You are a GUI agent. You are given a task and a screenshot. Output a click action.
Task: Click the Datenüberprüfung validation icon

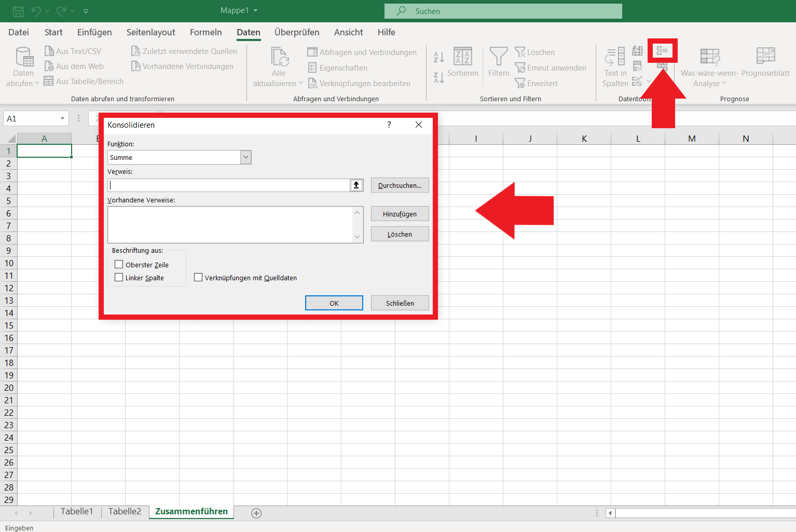click(x=637, y=81)
